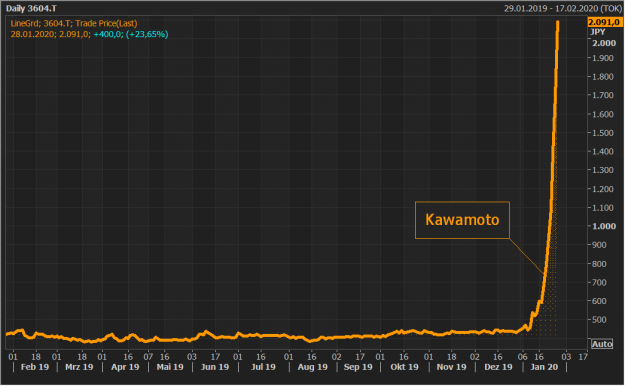Click the Okt 19 month label

point(405,367)
